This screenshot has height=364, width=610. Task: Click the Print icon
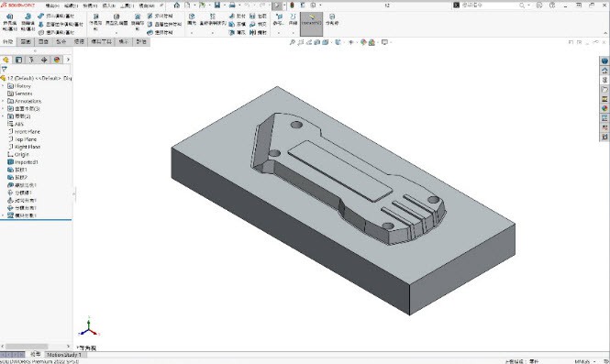pos(232,6)
